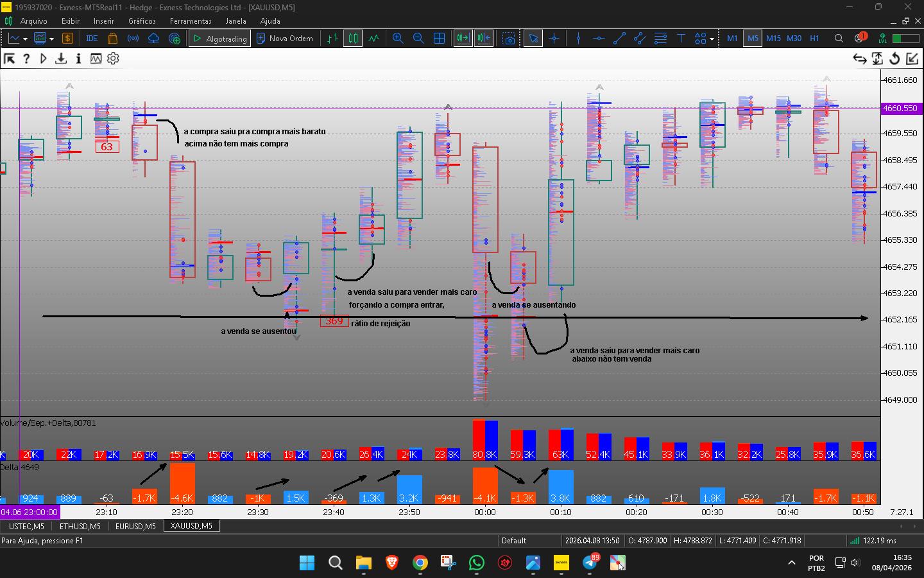The image size is (924, 578).
Task: Open the search magnifier in the toolbar
Action: [839, 39]
